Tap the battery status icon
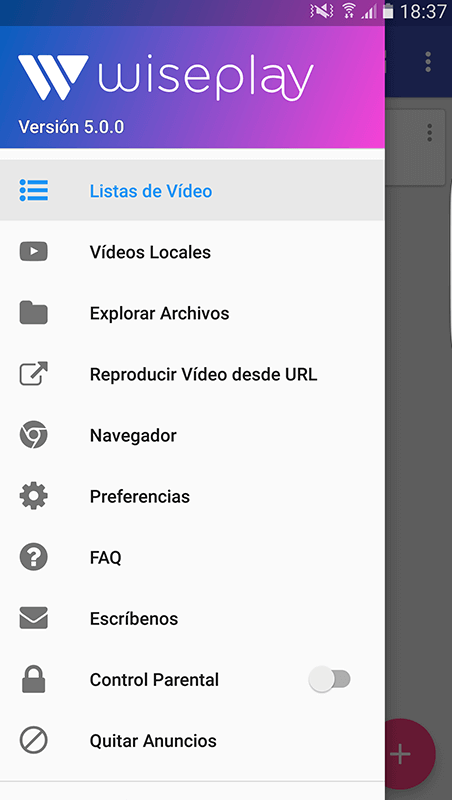Screen dimensions: 452x800 [x=388, y=11]
